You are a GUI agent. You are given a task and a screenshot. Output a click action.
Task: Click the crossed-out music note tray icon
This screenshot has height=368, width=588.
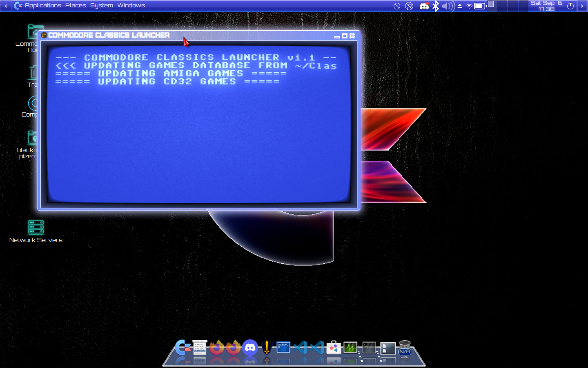409,6
